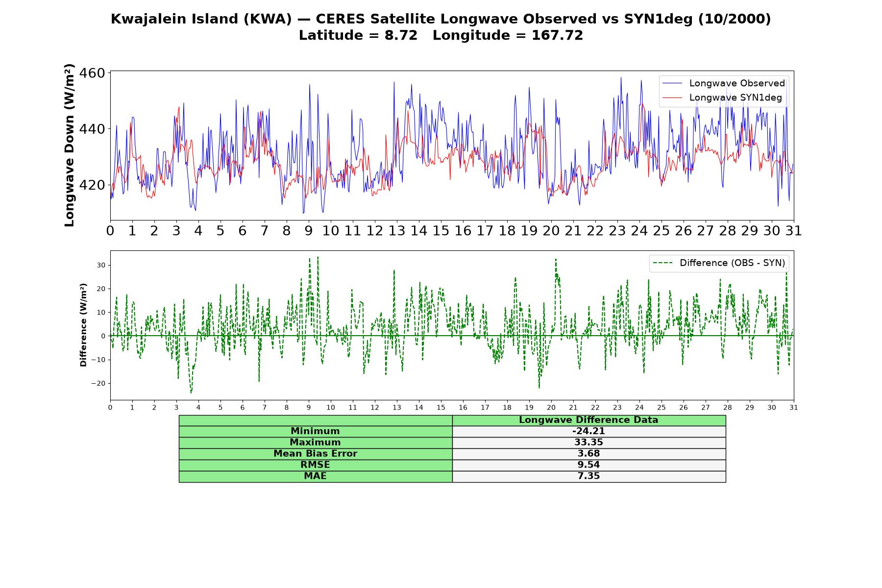882x588 pixels.
Task: Select the Longwave Observed legend label
Action: click(x=737, y=83)
